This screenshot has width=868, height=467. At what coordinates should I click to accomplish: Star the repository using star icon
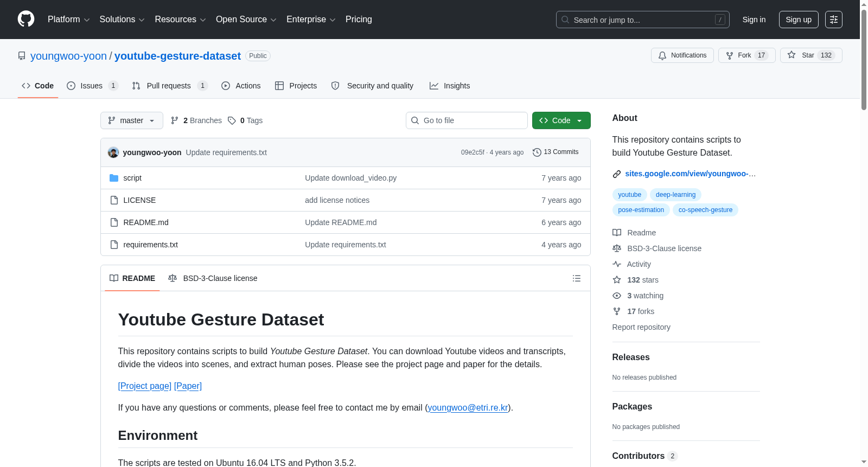pyautogui.click(x=792, y=55)
